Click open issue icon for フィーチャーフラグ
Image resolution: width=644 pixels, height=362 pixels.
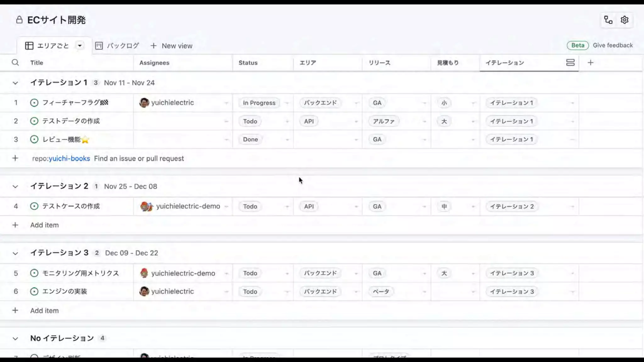[x=34, y=103]
